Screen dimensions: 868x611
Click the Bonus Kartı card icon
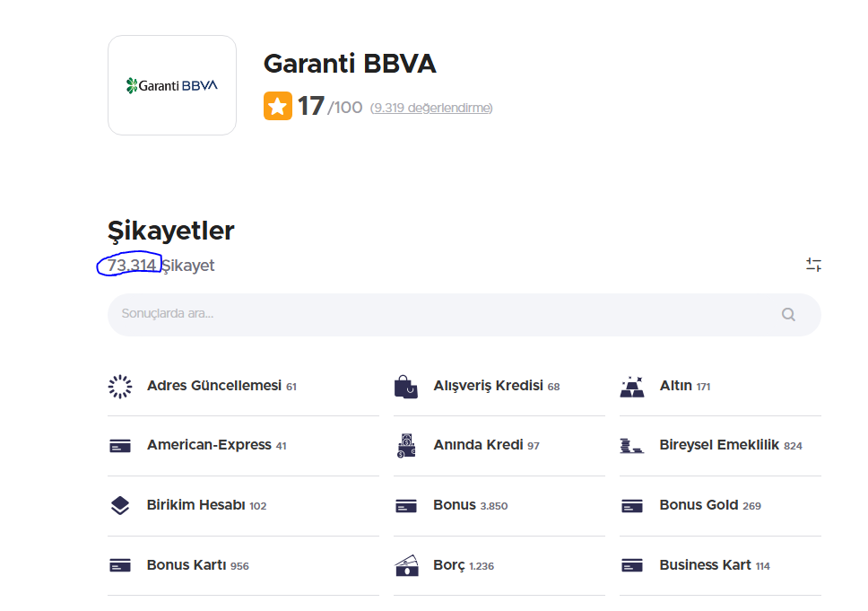pos(120,565)
